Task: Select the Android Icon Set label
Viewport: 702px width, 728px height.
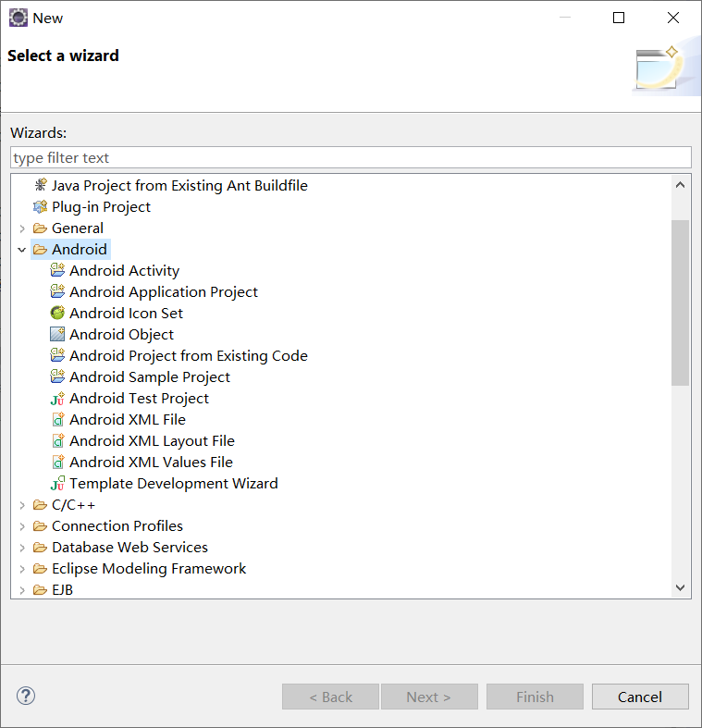Action: coord(127,313)
